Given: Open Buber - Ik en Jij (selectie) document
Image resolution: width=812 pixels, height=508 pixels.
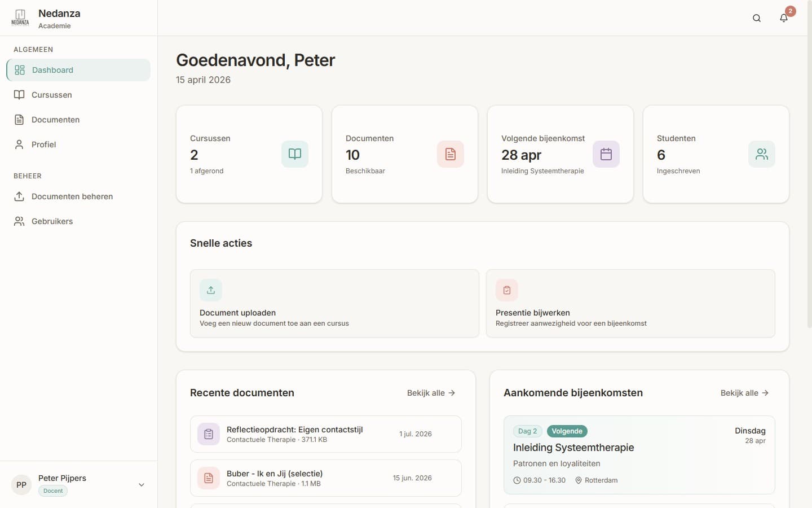Looking at the screenshot, I should pyautogui.click(x=326, y=478).
